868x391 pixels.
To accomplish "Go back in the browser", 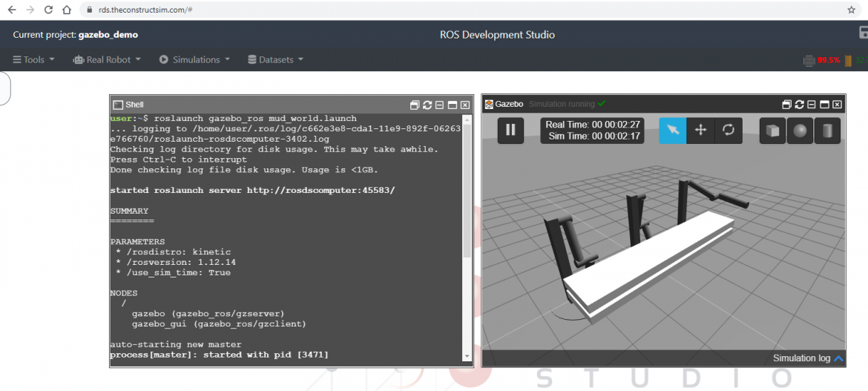I will [12, 10].
